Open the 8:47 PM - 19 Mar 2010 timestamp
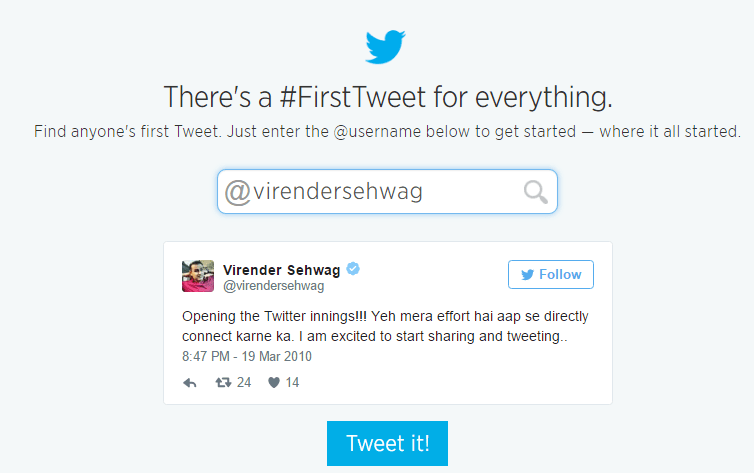Image resolution: width=754 pixels, height=473 pixels. coord(247,356)
